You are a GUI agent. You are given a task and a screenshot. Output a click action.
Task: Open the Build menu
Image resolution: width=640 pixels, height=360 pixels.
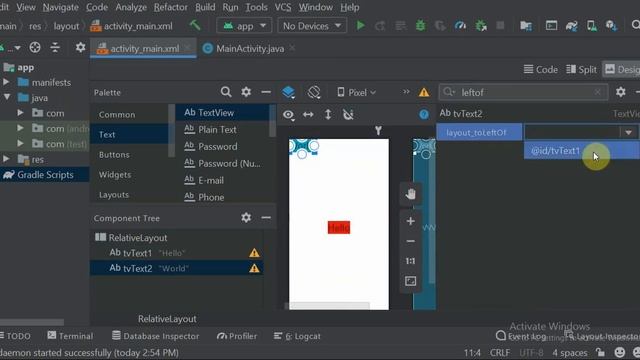click(205, 7)
